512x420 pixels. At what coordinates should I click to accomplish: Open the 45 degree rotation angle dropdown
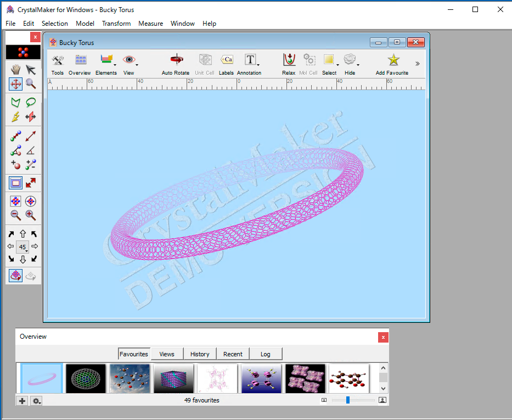[22, 247]
